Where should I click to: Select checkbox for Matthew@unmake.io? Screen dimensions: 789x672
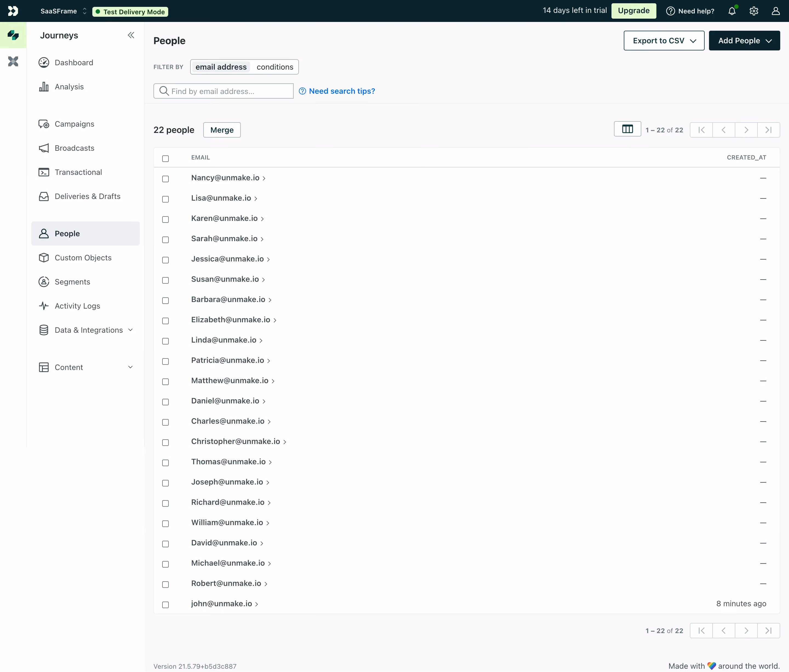point(165,382)
